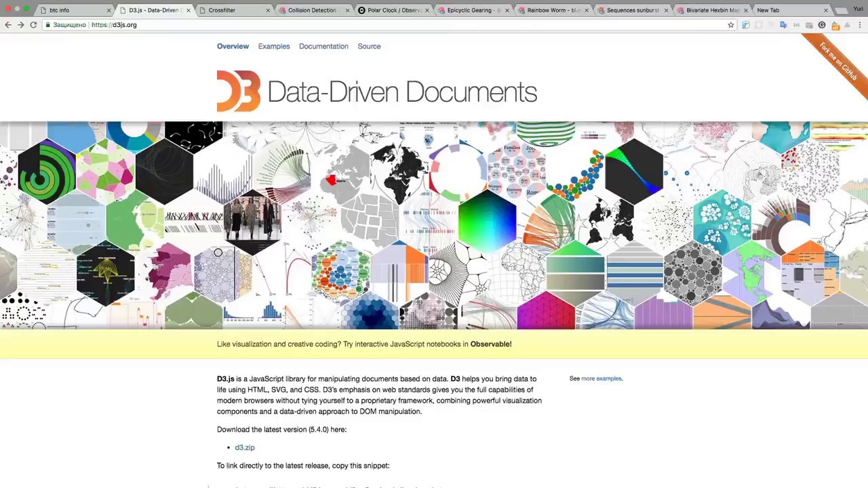868x488 pixels.
Task: Open the Overview page link
Action: point(233,46)
